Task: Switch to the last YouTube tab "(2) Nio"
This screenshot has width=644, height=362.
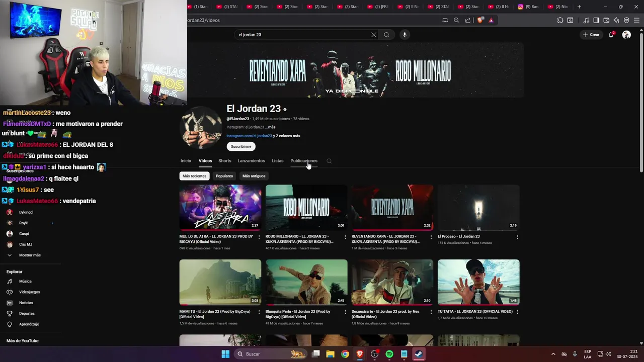Action: click(x=558, y=7)
